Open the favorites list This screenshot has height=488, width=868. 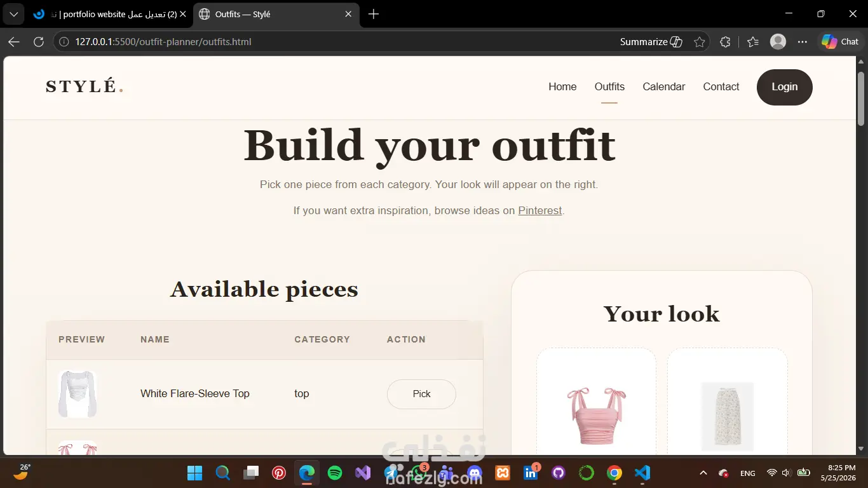pyautogui.click(x=753, y=42)
